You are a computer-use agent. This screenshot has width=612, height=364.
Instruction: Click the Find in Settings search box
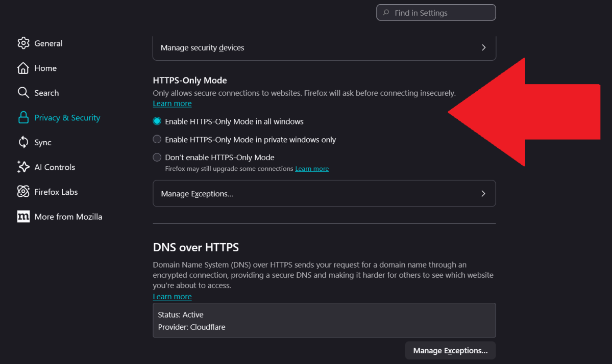(436, 12)
